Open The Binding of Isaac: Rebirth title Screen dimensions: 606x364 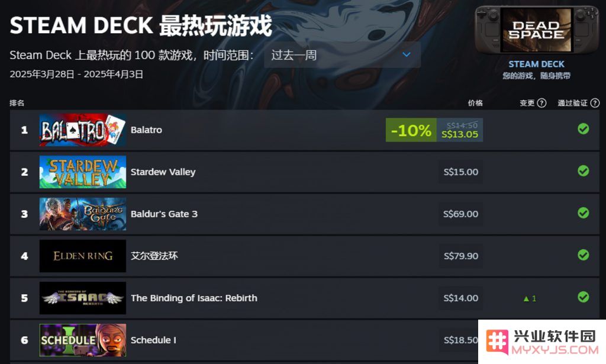[x=194, y=298]
